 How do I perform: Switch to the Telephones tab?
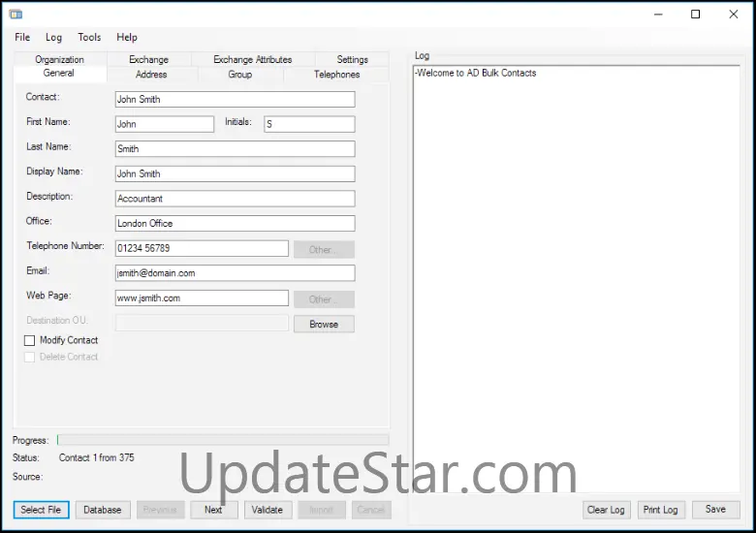click(x=336, y=75)
